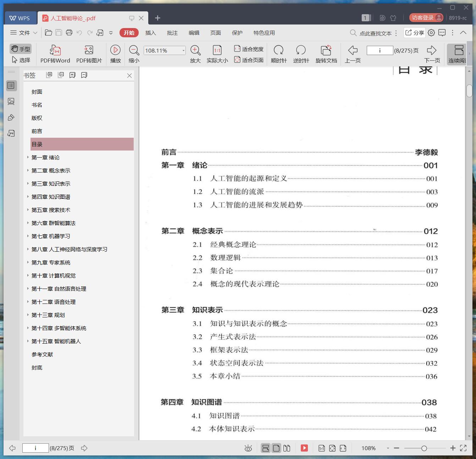Click PDF转图片 conversion icon
This screenshot has height=459, width=476.
click(89, 54)
